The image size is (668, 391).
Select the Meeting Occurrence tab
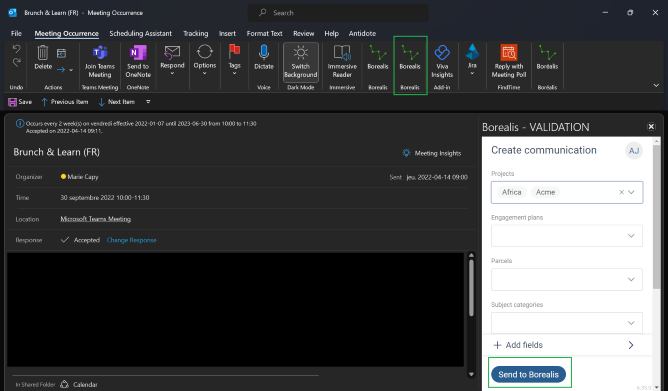point(66,33)
